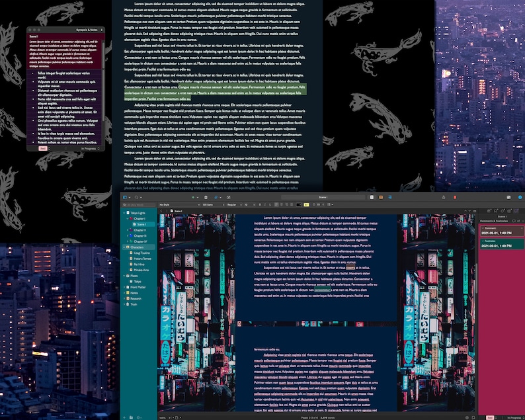Select justify text alignment icon
Image resolution: width=525 pixels, height=420 pixels.
pyautogui.click(x=292, y=204)
